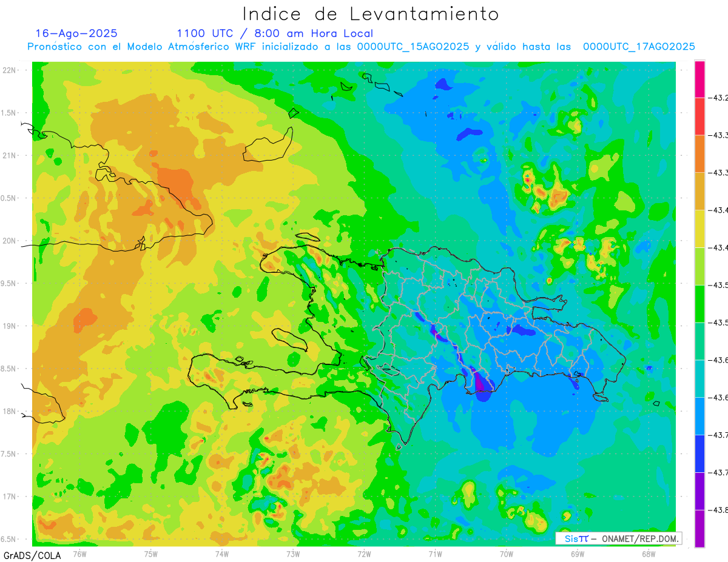This screenshot has width=728, height=562.
Task: Click the '22N' latitude label
Action: tap(10, 70)
